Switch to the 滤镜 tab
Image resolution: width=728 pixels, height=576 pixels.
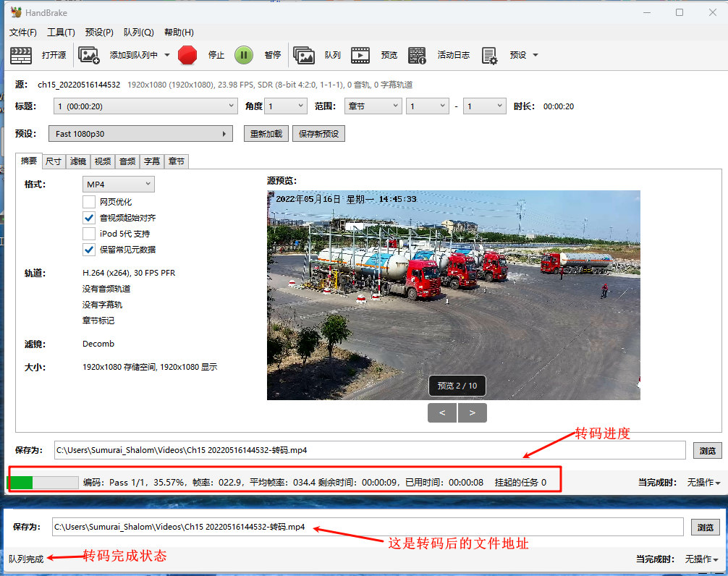coord(78,161)
